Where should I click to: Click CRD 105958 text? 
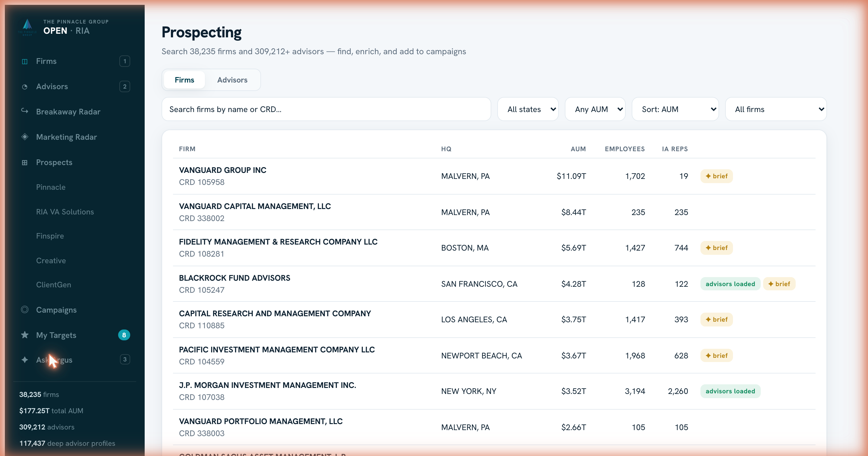pos(202,182)
